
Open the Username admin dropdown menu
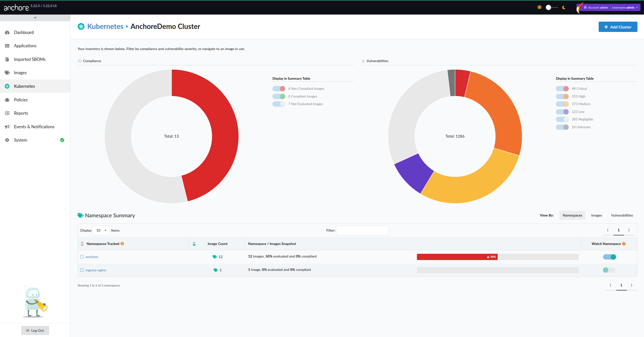pyautogui.click(x=625, y=8)
